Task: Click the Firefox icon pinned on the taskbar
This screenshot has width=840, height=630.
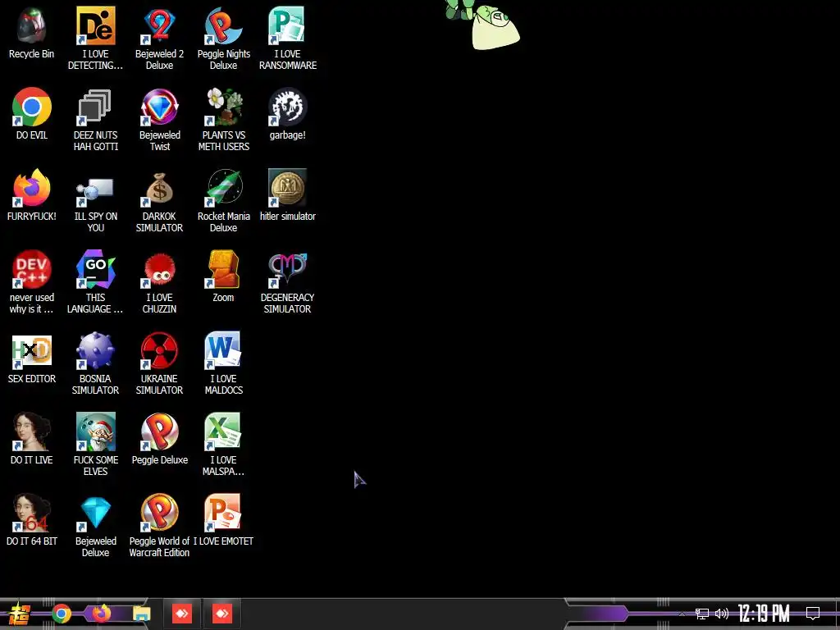Action: 101,613
